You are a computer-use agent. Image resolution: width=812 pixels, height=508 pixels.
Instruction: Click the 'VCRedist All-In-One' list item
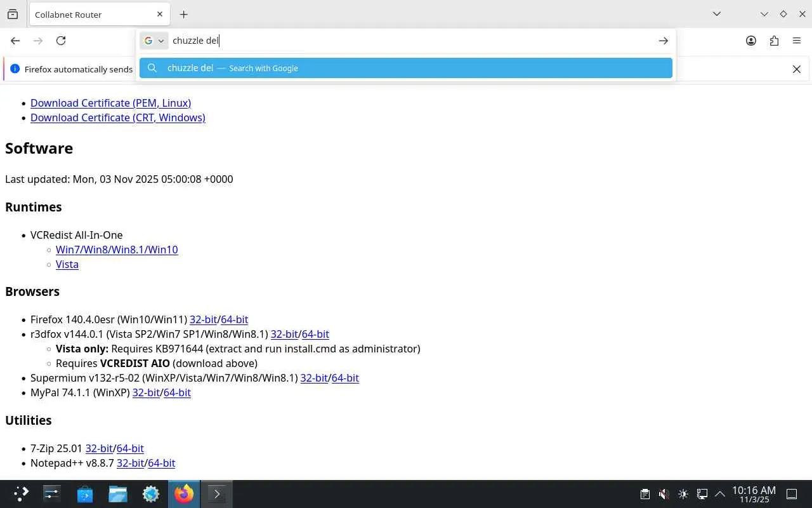[77, 235]
